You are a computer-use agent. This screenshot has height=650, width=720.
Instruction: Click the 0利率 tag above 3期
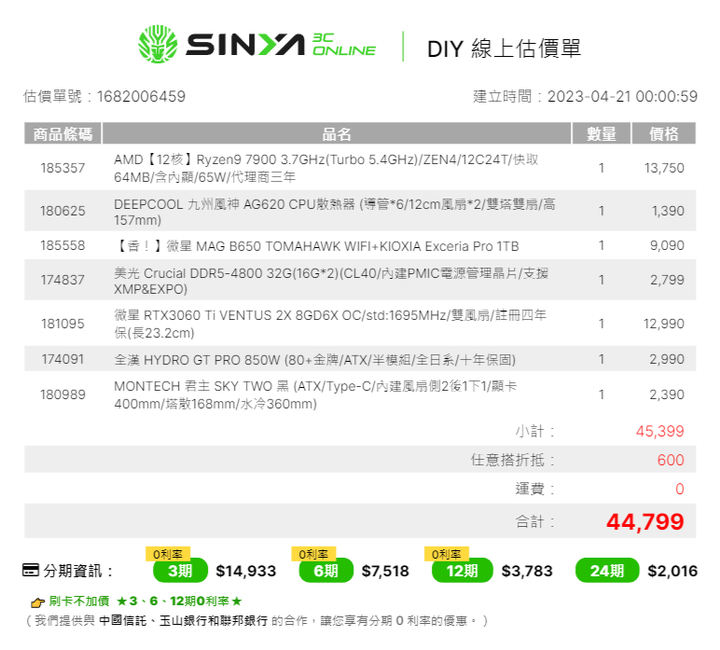point(168,554)
